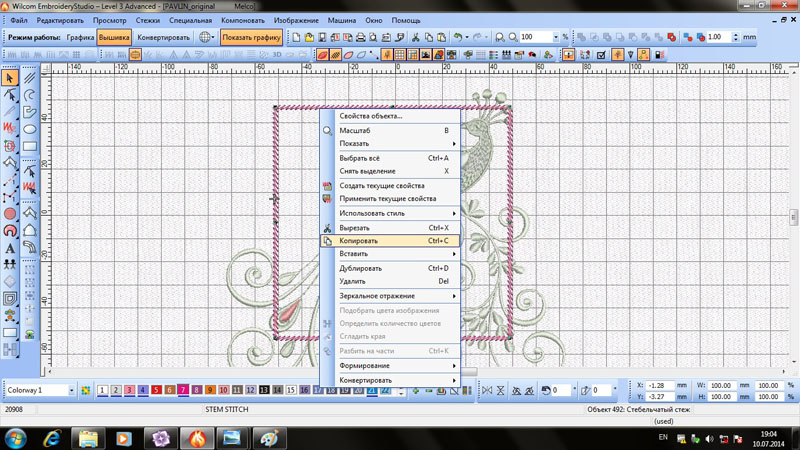800x450 pixels.
Task: Click the Конвертировать mode button
Action: click(x=163, y=38)
